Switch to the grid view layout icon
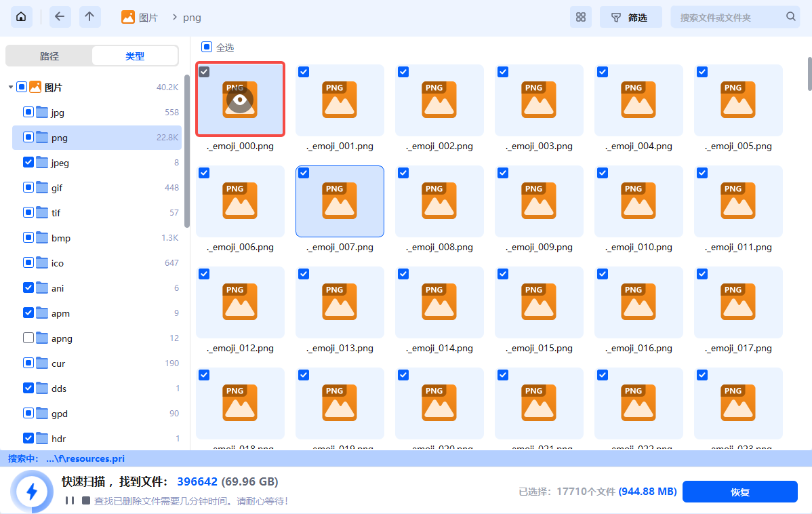 [x=580, y=17]
